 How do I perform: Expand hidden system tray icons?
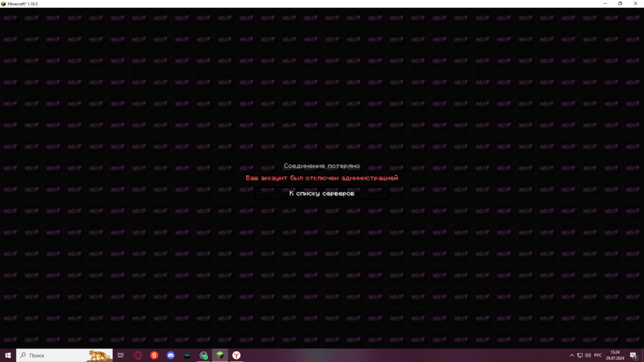pos(571,356)
